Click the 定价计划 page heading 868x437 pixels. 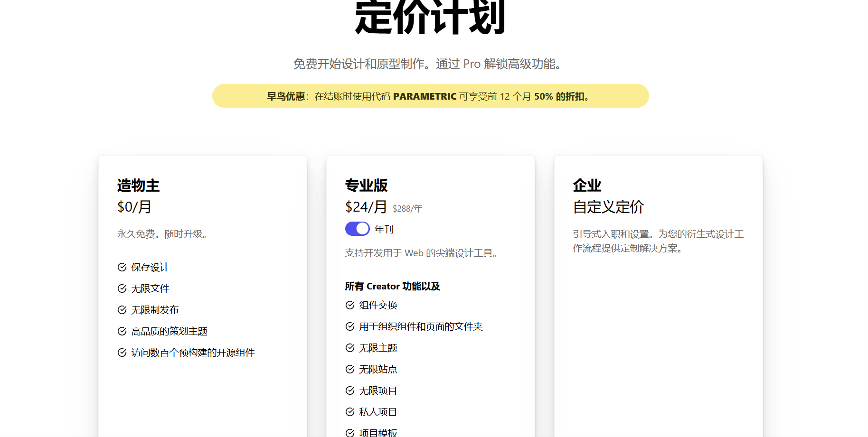tap(430, 18)
